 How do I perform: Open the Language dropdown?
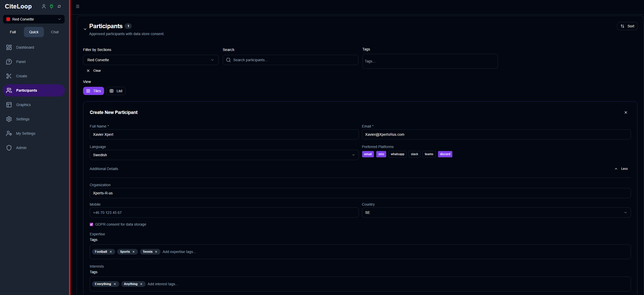[x=224, y=155]
